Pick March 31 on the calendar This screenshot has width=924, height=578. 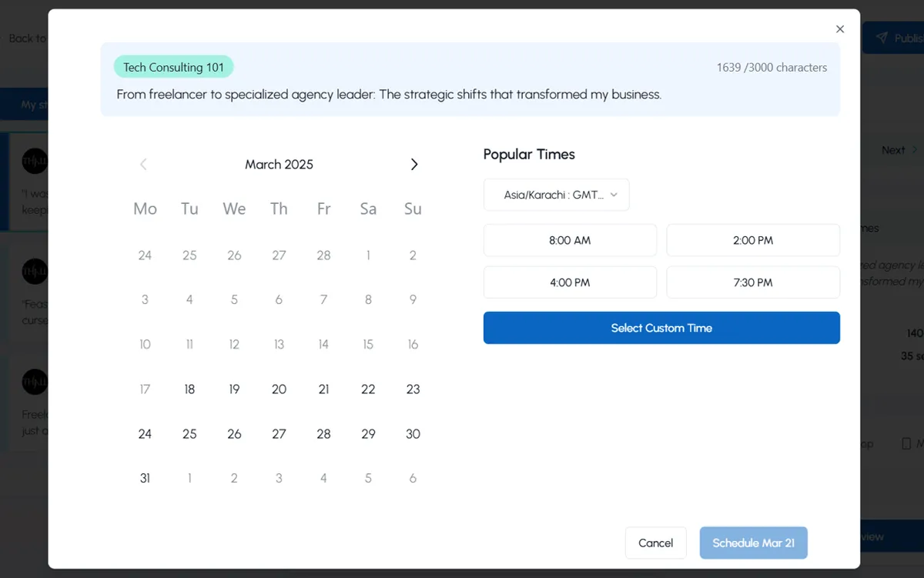click(x=145, y=478)
